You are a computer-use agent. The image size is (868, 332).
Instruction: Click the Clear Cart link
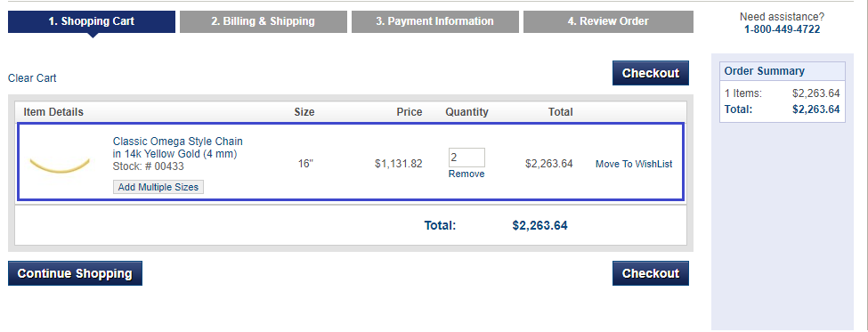[32, 78]
